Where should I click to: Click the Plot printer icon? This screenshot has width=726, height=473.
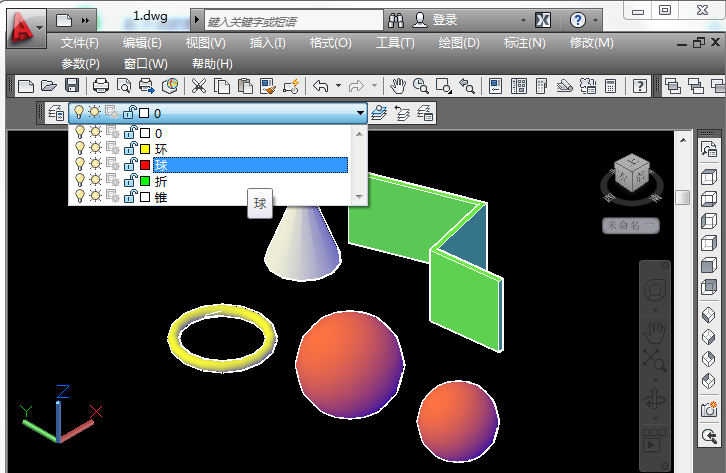(x=100, y=86)
